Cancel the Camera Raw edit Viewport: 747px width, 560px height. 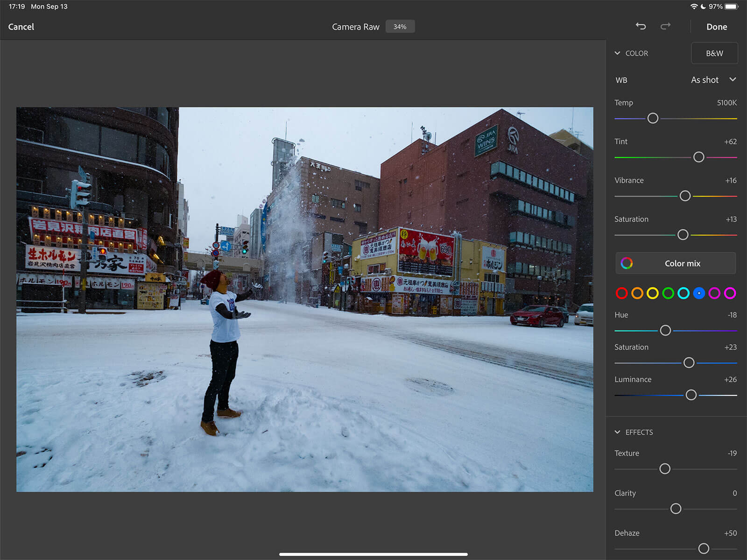21,27
